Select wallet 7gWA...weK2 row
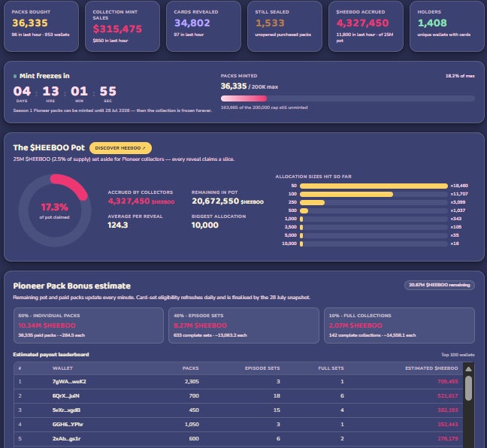The image size is (487, 448). point(238,382)
